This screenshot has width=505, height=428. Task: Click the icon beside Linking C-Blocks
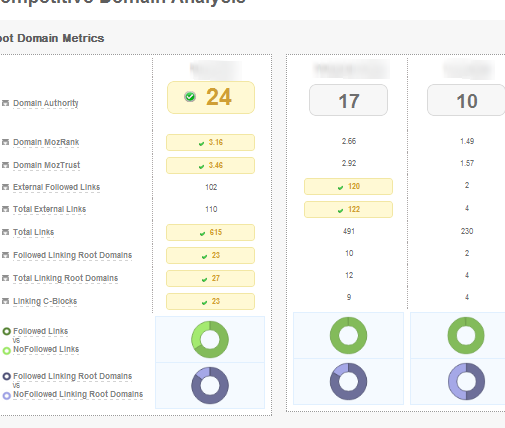[x=5, y=301]
